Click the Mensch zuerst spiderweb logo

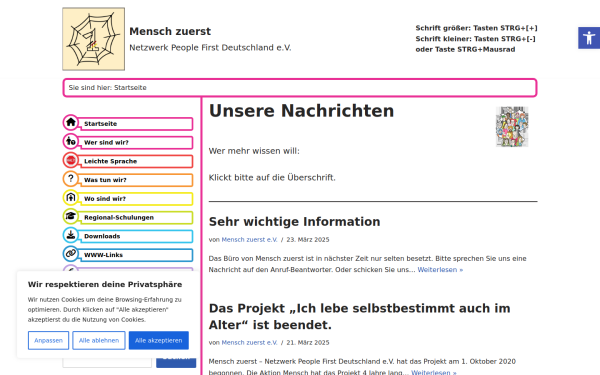[x=94, y=39]
